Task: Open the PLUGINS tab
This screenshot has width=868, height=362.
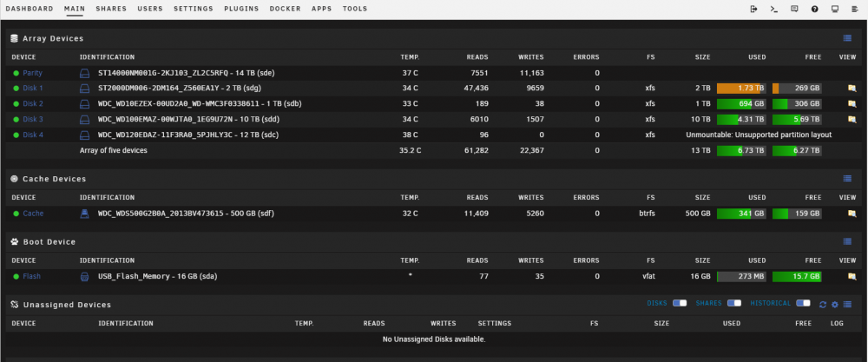Action: coord(241,9)
